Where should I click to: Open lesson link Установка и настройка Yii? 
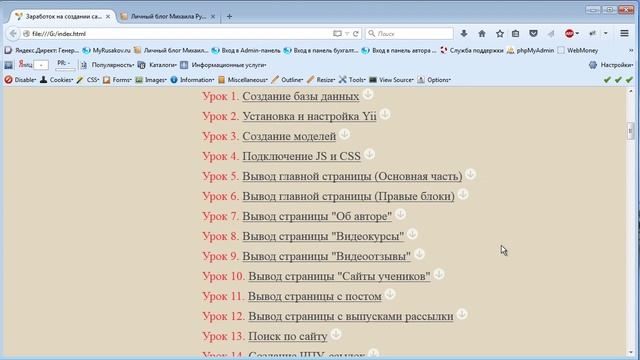point(309,116)
